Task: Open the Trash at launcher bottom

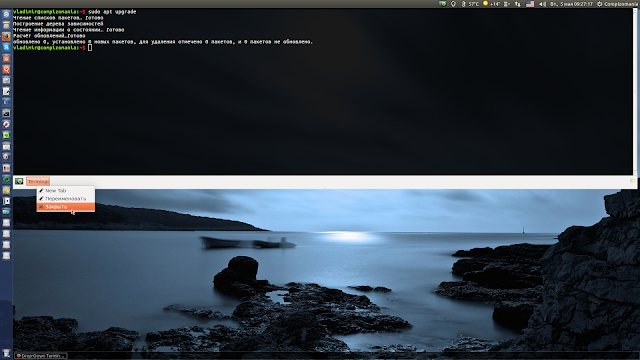Action: click(x=6, y=353)
